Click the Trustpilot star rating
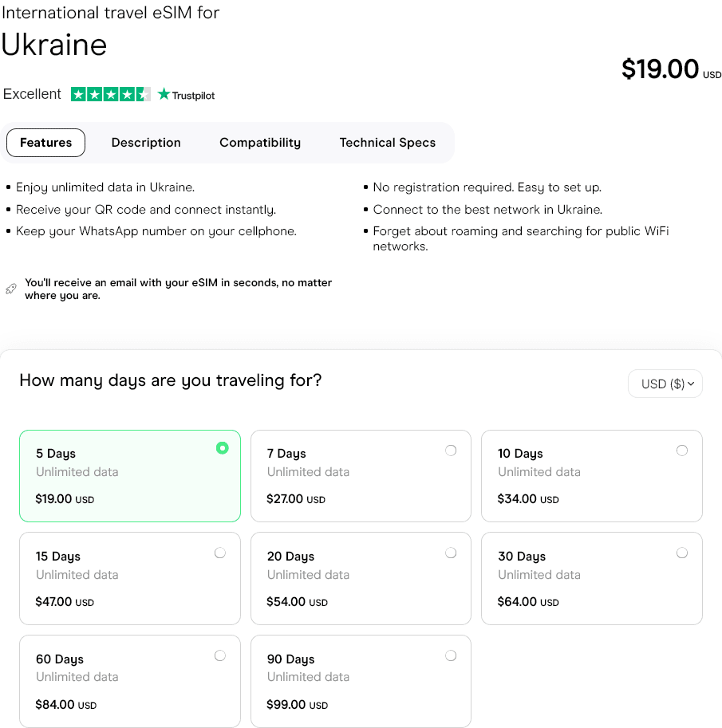The image size is (722, 728). click(111, 94)
